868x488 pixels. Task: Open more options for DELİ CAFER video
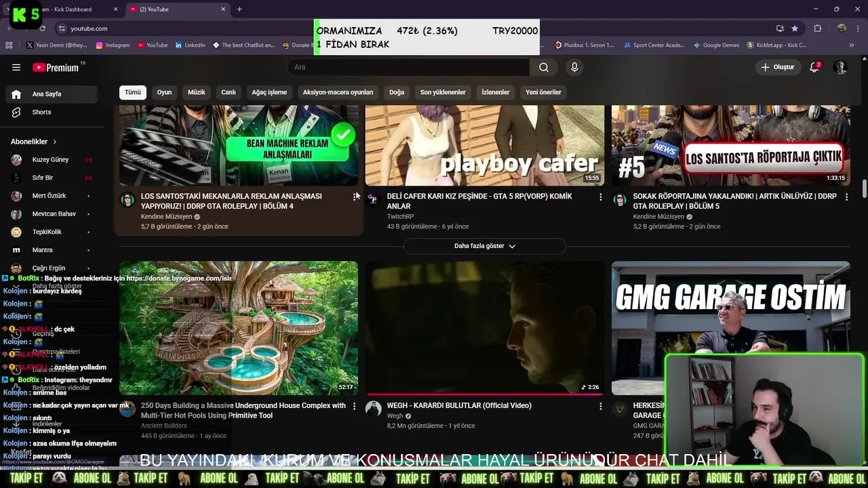click(600, 197)
